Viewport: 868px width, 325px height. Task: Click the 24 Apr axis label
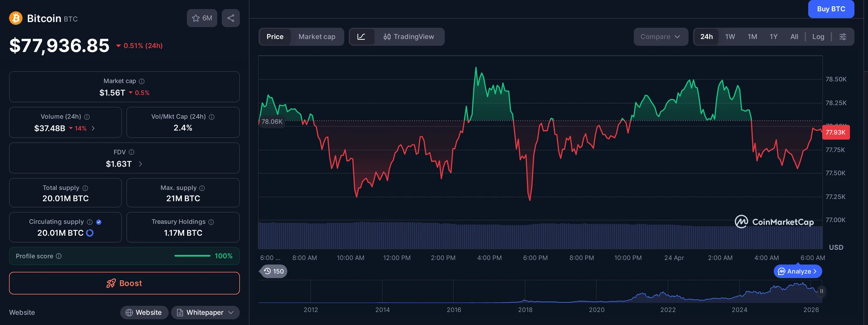pyautogui.click(x=674, y=258)
